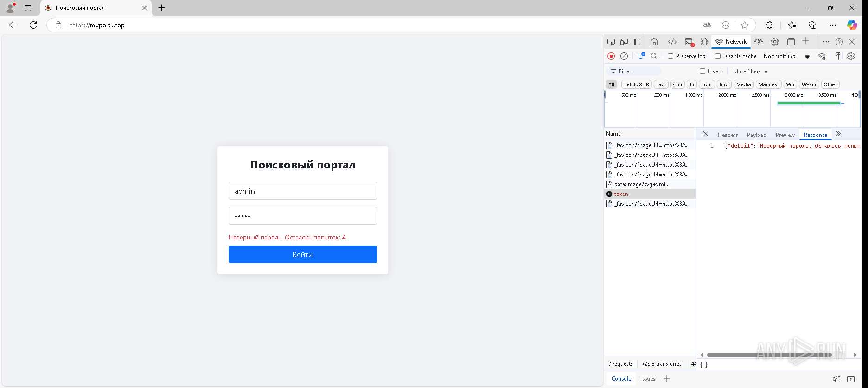
Task: Select the Response tab
Action: click(815, 135)
